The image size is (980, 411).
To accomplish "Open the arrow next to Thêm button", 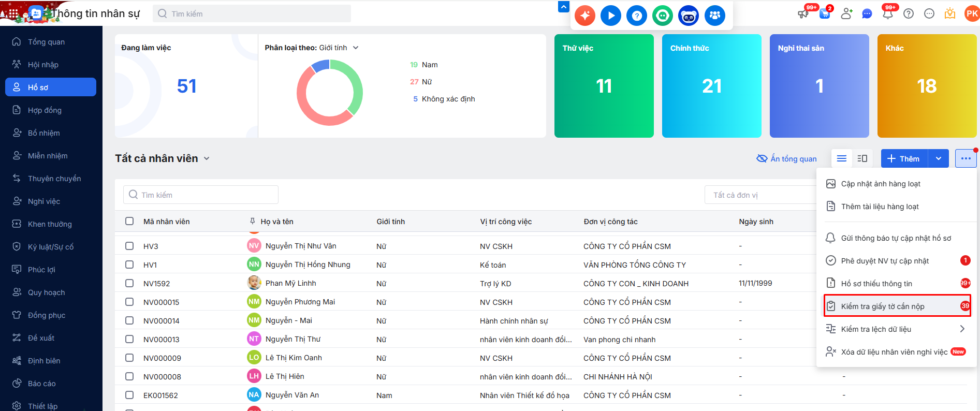I will coord(939,158).
